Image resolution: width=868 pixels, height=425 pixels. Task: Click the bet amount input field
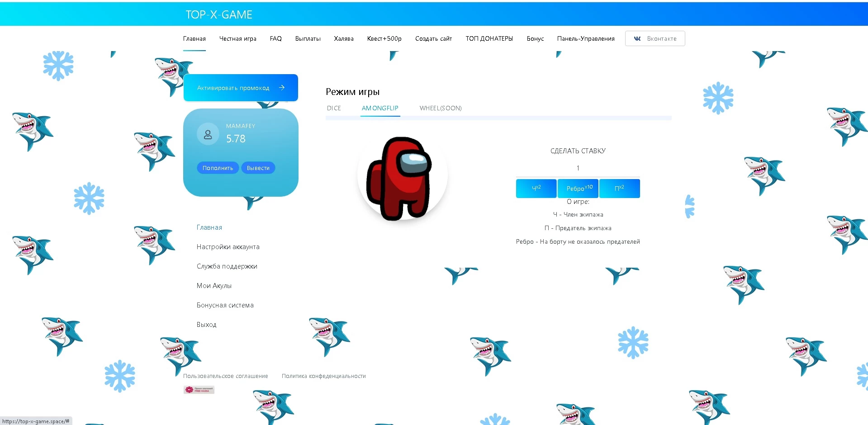click(x=578, y=168)
